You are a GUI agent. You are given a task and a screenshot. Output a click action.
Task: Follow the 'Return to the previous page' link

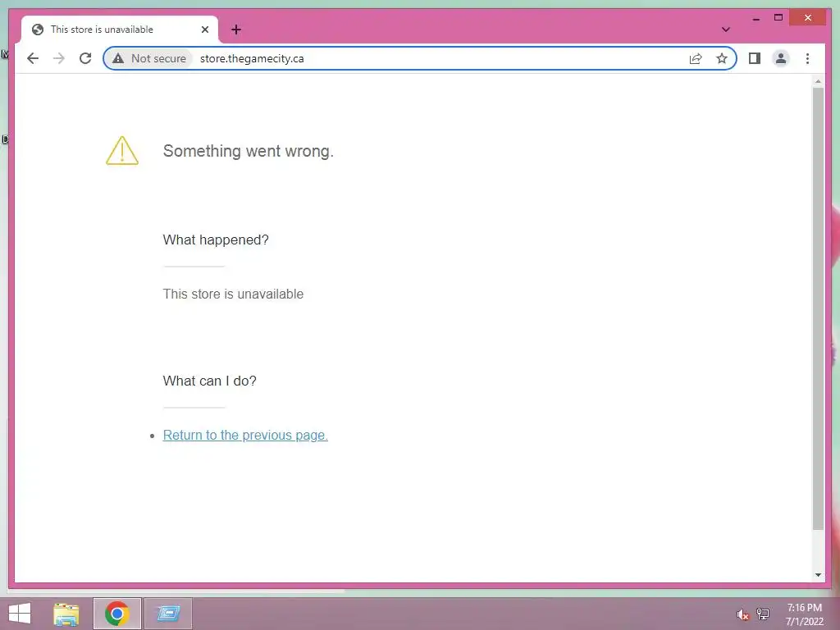[x=245, y=435]
